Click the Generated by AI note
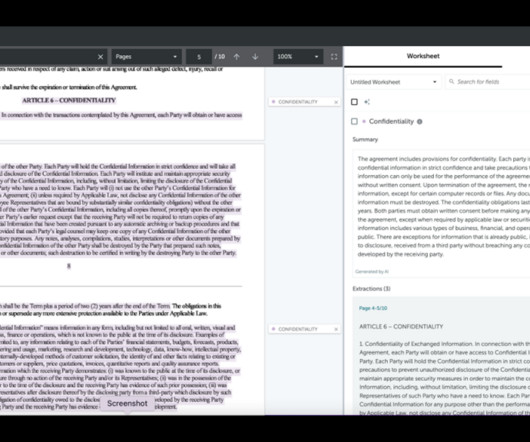Screen dimensions: 530x442 point(372,271)
